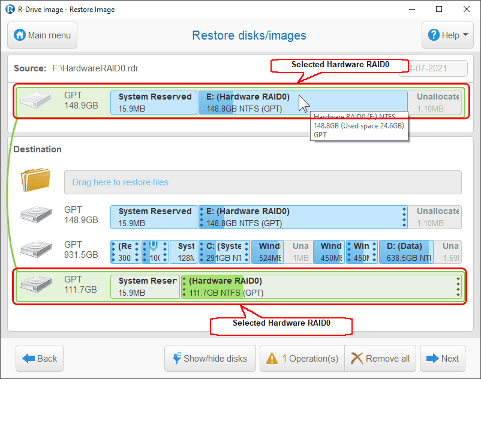481x448 pixels.
Task: Minimize the R-Drive Image window
Action: (x=412, y=9)
